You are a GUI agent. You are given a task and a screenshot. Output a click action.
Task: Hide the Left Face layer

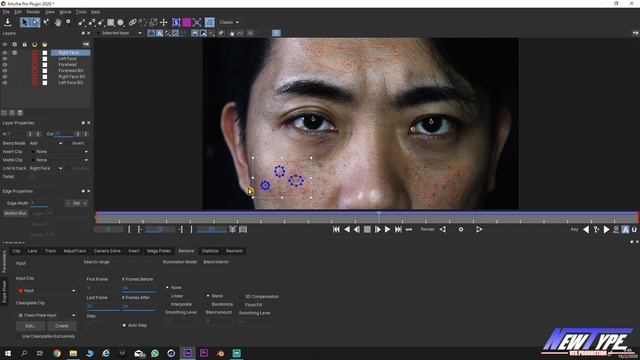click(x=4, y=59)
